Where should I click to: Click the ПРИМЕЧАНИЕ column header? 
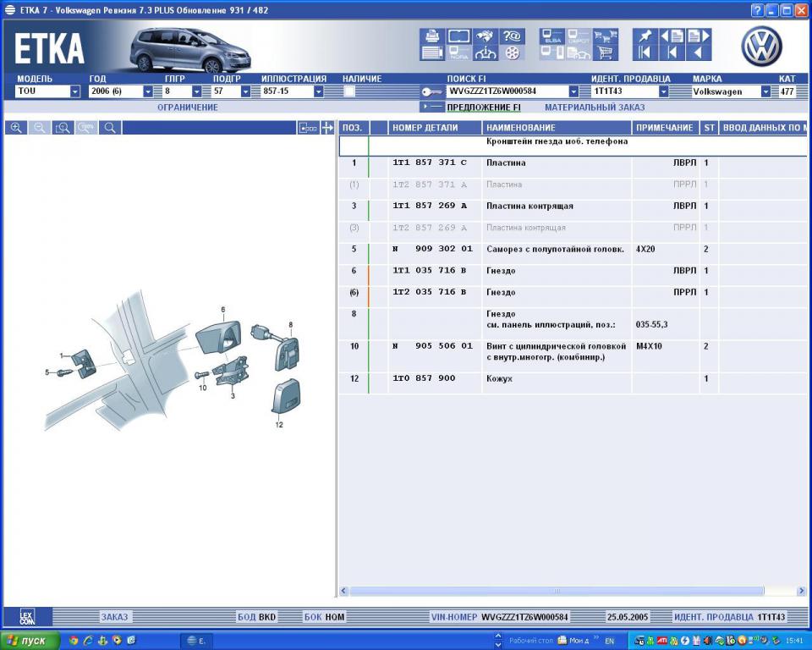(x=665, y=128)
